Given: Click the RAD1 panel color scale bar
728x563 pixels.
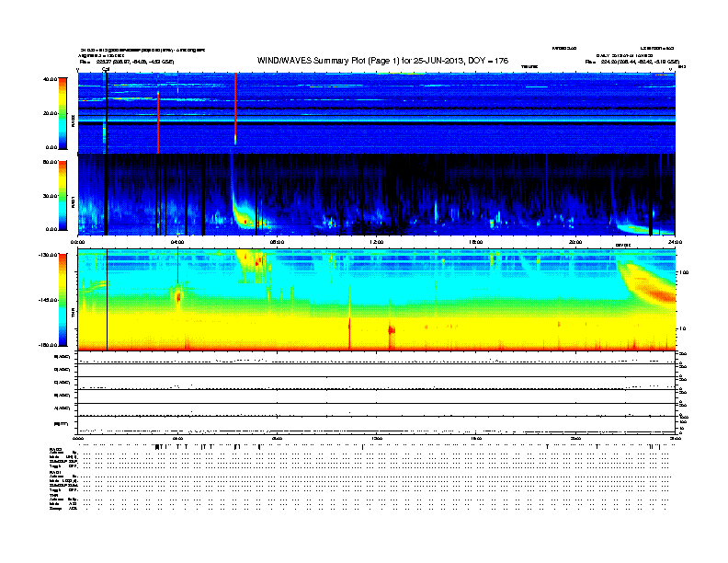Looking at the screenshot, I should tap(63, 195).
